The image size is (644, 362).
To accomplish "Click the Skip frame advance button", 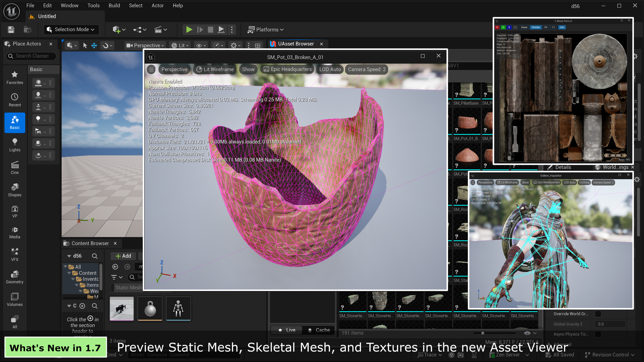I will (x=200, y=30).
